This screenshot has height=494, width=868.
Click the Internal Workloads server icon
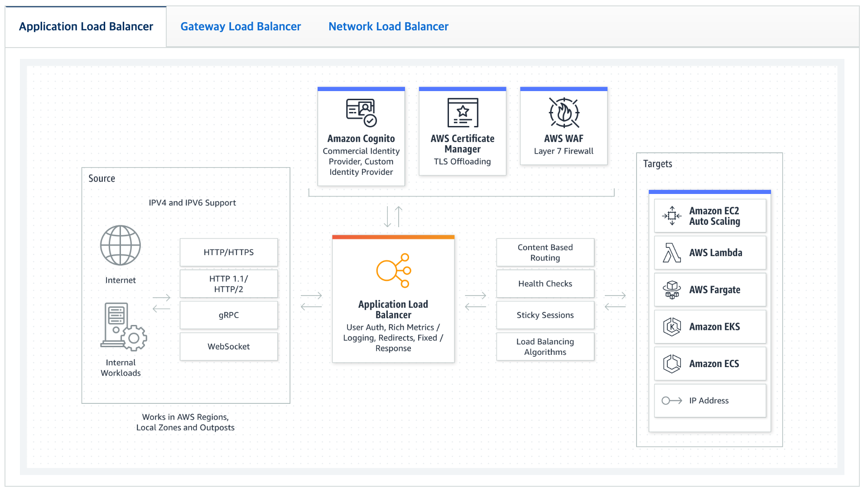123,327
